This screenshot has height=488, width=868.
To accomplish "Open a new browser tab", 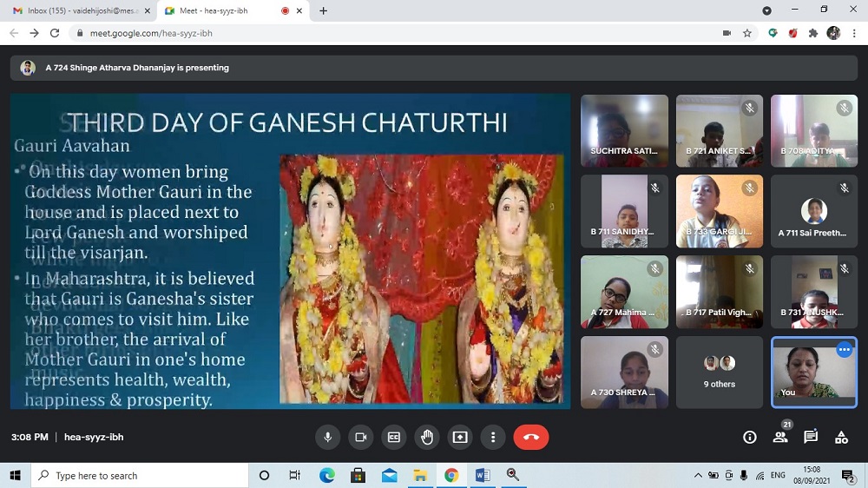I will click(324, 11).
